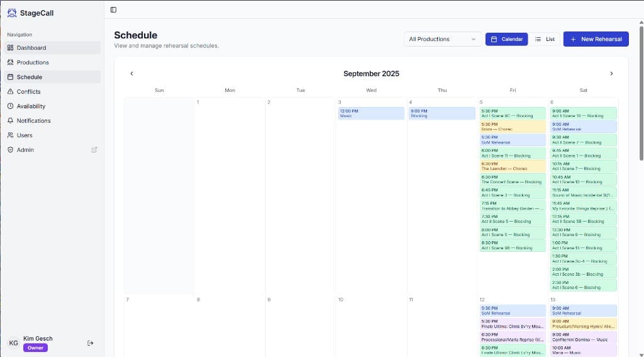
Task: Click the New Rehearsal button
Action: pos(596,39)
